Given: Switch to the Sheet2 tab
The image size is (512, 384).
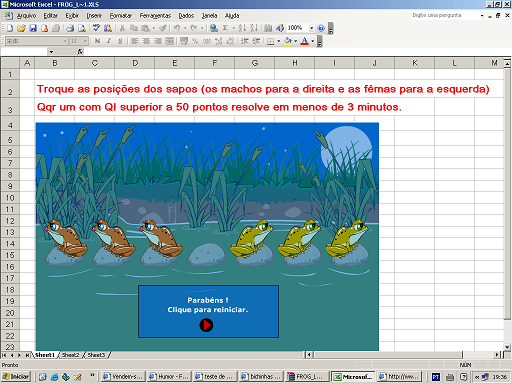Looking at the screenshot, I should [x=71, y=355].
